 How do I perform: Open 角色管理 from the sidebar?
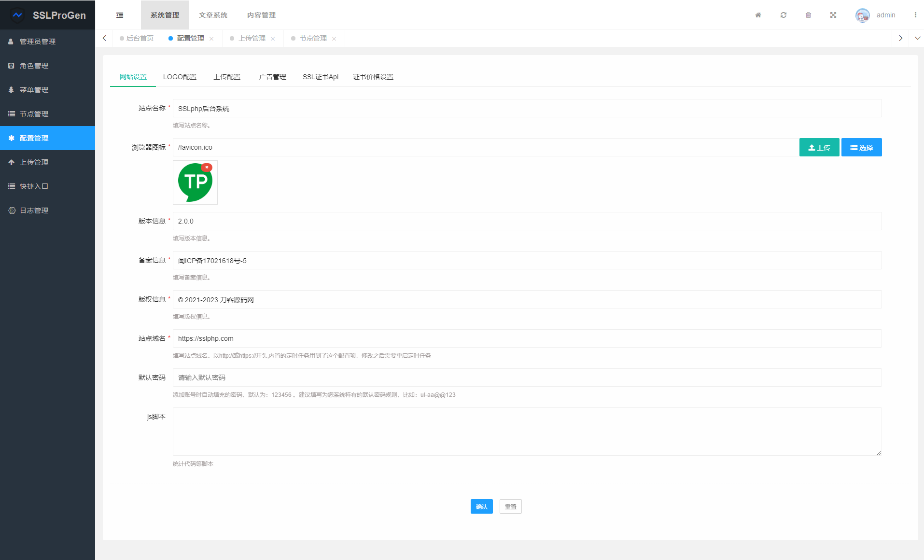tap(33, 66)
